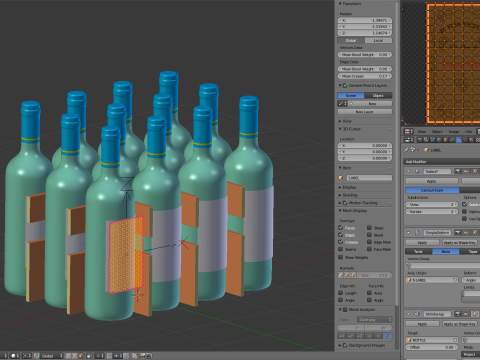Open the Add Modifier dropdown
Screen dimensions: 480x360
pos(442,162)
